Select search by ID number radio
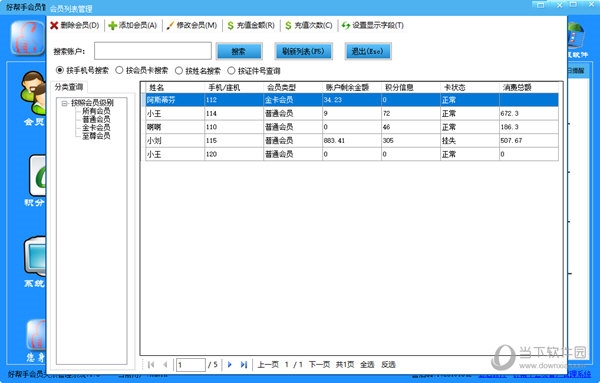Screen dimensions: 600x383 [x=231, y=70]
